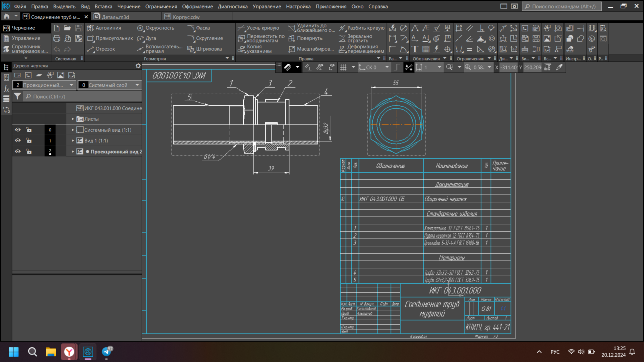The image size is (644, 362).
Task: Expand the Системный вид (1:1) node
Action: pos(73,130)
